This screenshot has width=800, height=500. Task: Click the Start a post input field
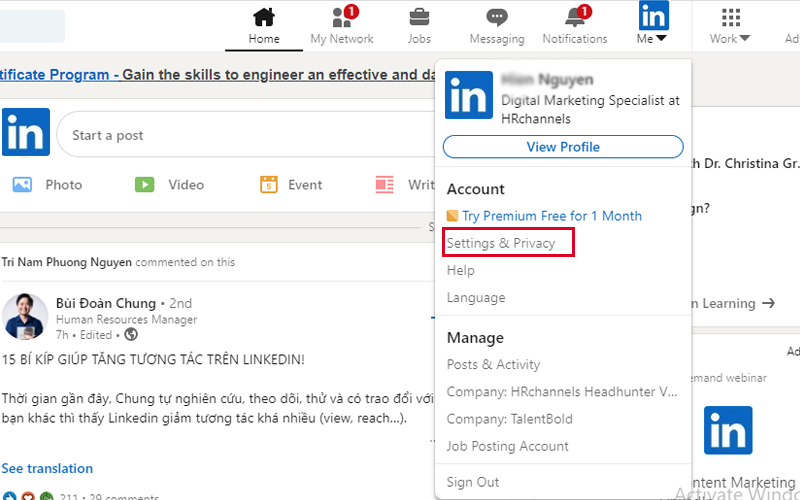[240, 135]
